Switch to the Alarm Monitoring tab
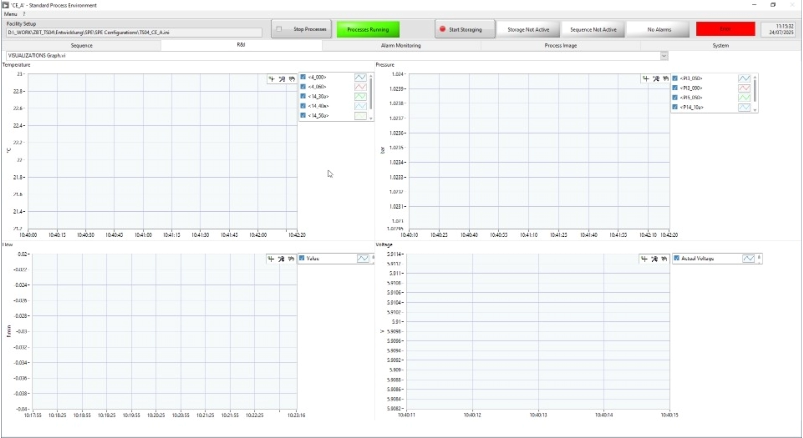This screenshot has width=803, height=438. click(400, 45)
